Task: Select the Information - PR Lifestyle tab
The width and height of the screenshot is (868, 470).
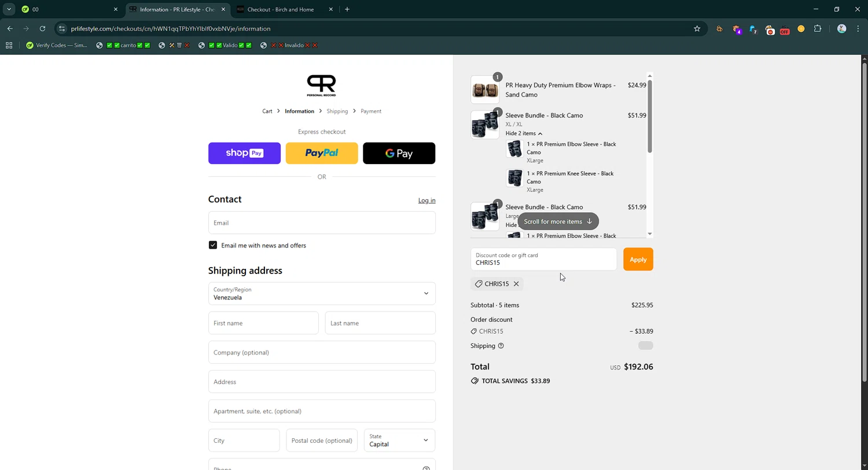Action: click(178, 9)
